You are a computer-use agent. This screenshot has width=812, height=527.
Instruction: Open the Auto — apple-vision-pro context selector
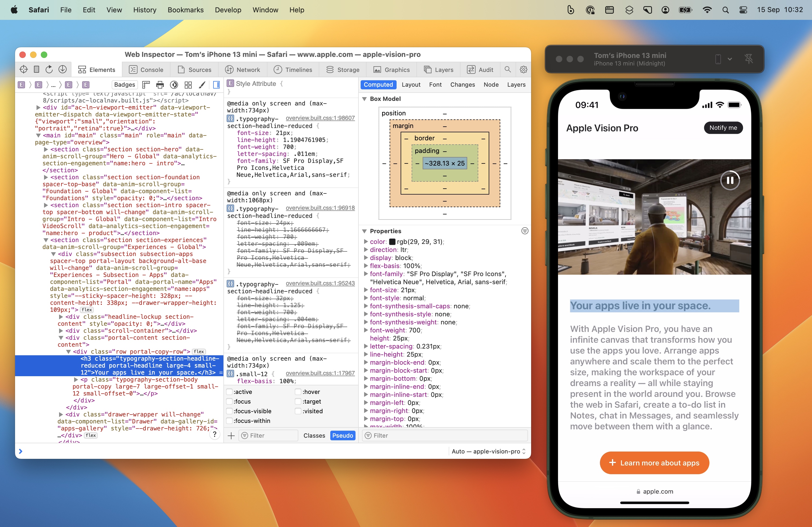(x=488, y=451)
